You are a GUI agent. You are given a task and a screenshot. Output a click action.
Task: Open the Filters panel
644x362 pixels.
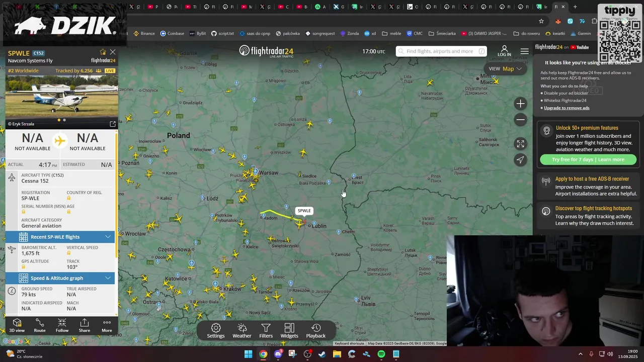click(266, 331)
